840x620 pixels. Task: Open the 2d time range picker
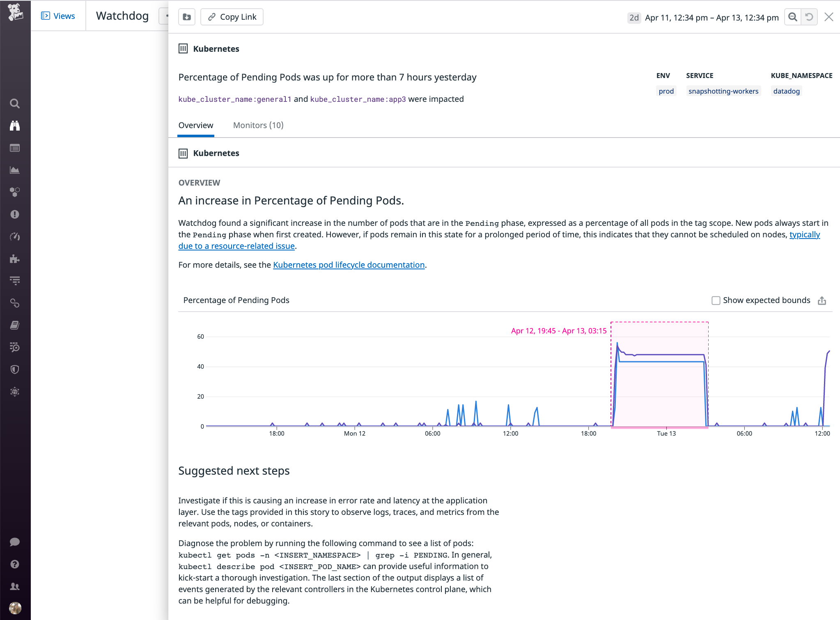point(633,18)
